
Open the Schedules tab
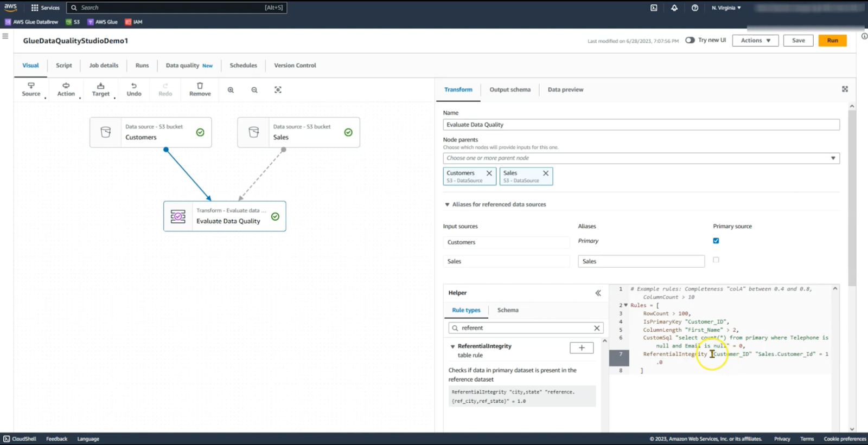tap(243, 66)
